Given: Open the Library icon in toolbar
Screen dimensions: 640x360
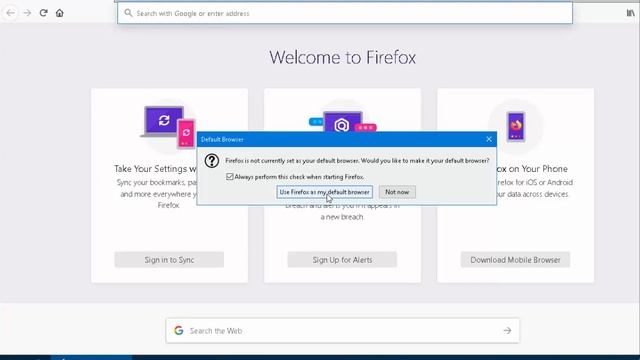Looking at the screenshot, I should pos(631,13).
